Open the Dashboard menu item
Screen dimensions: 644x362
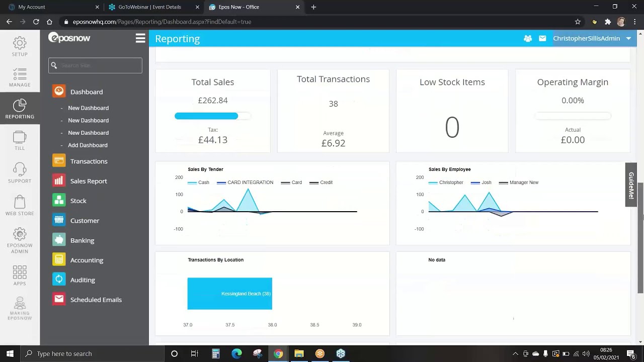coord(87,92)
